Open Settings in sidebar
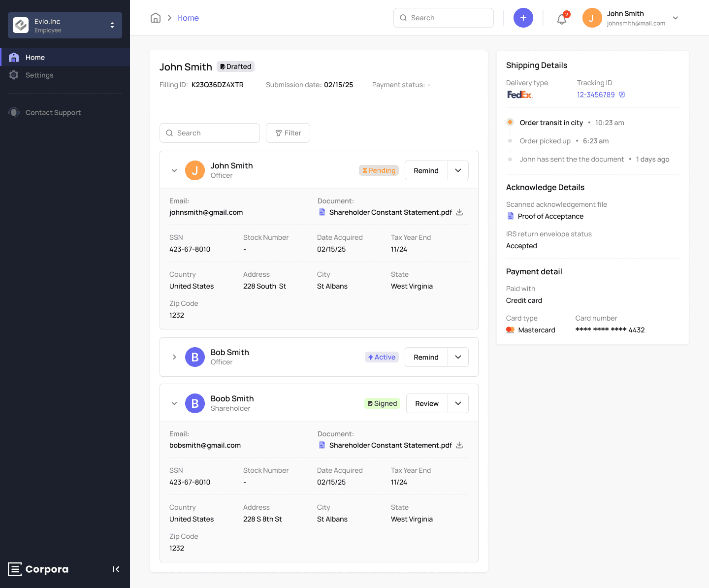This screenshot has width=709, height=588. tap(39, 75)
